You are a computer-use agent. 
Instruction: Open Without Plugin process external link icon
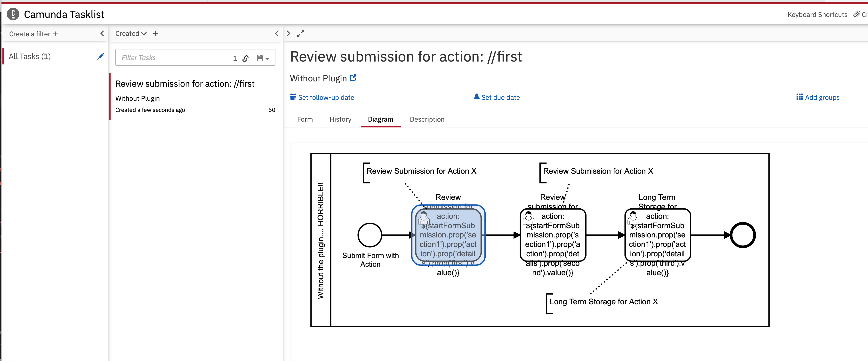(x=353, y=78)
